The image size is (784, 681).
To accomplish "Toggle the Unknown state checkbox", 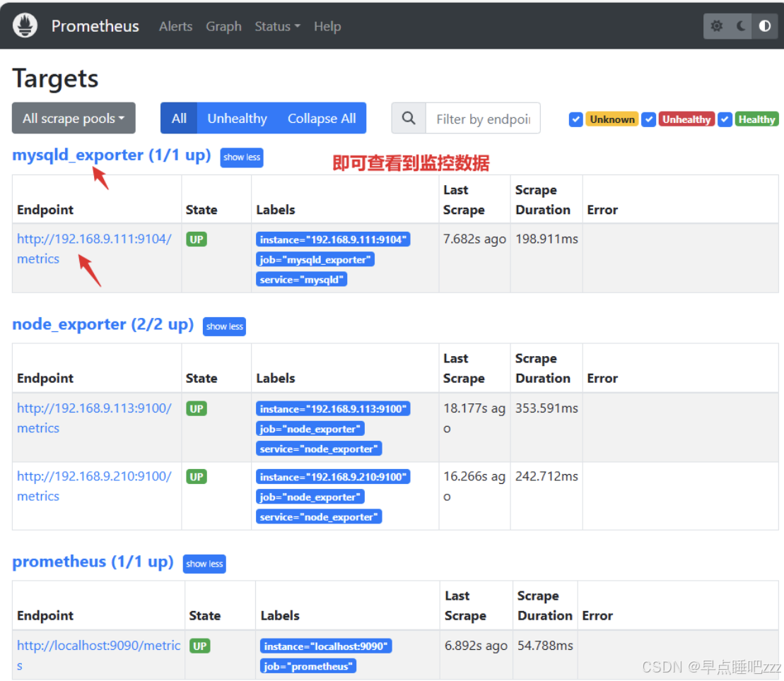I will pos(575,119).
